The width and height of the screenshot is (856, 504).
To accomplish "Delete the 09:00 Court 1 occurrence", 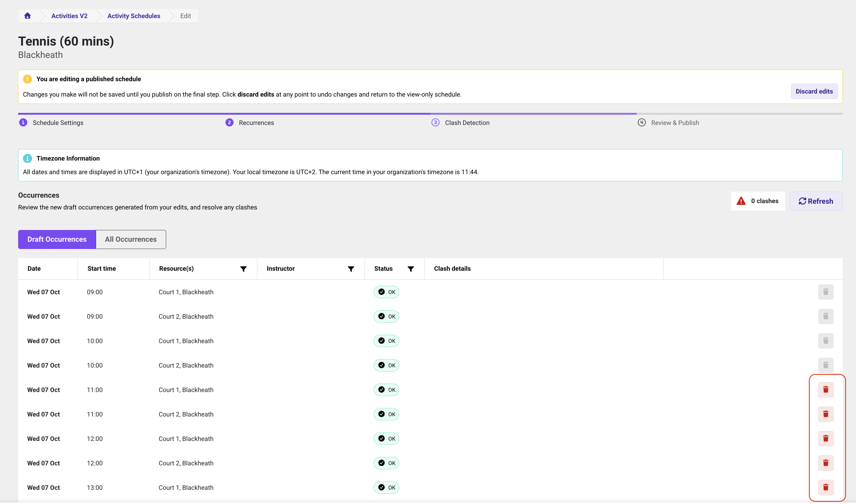I will 825,292.
